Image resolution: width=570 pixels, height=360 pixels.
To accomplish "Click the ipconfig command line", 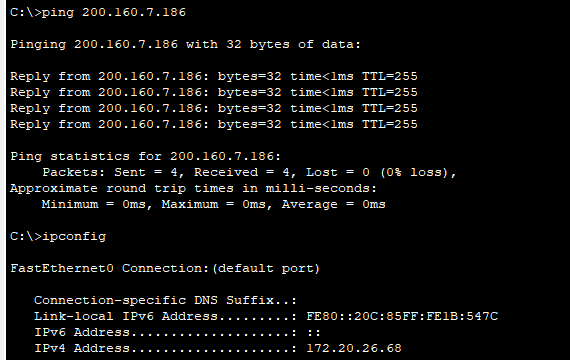I will 58,236.
